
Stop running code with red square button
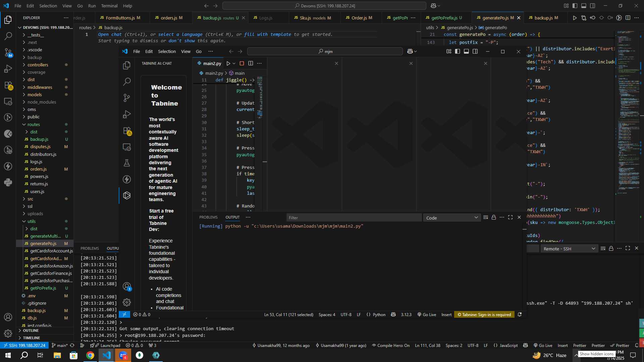(x=242, y=63)
